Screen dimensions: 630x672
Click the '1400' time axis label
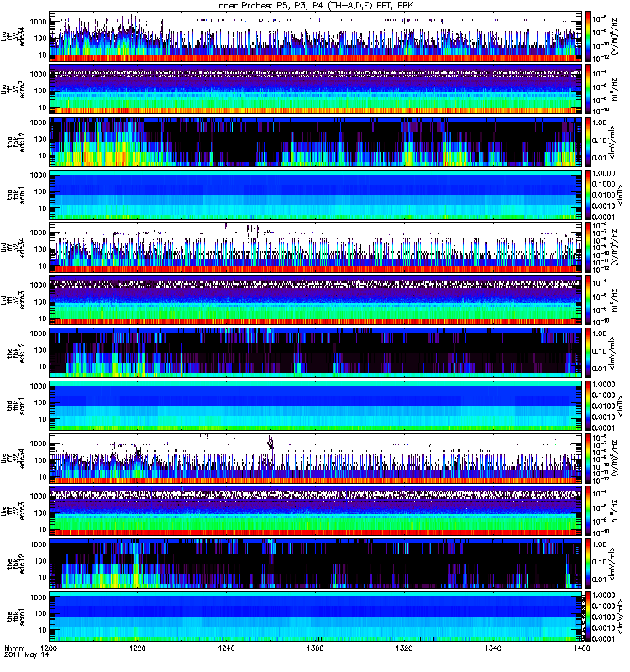(581, 648)
